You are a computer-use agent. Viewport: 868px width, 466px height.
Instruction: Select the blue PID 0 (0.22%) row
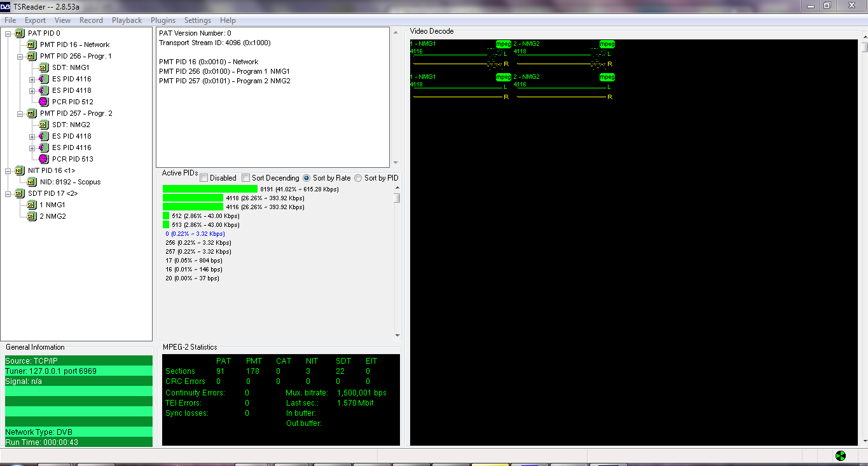[x=195, y=233]
